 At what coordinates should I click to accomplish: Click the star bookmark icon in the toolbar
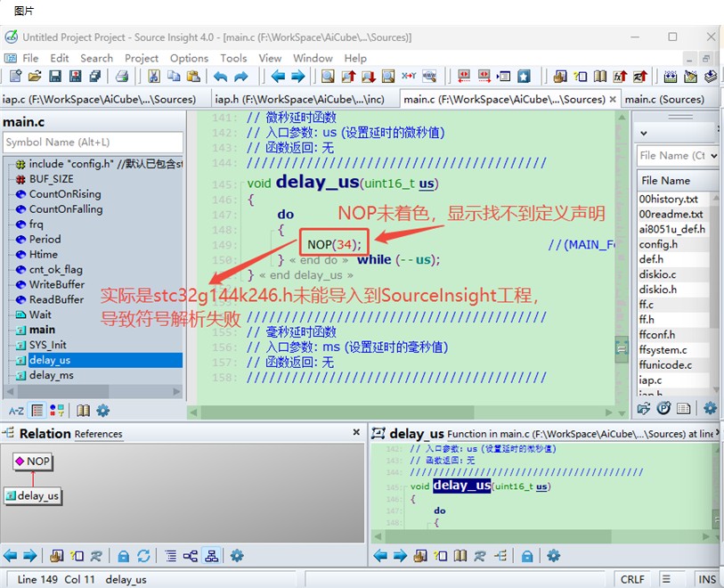pos(524,77)
